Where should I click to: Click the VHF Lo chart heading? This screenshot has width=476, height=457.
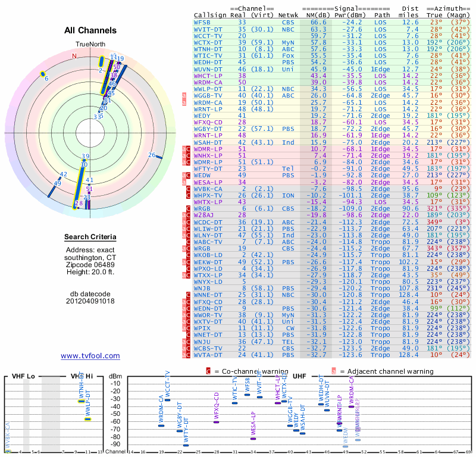(x=23, y=376)
